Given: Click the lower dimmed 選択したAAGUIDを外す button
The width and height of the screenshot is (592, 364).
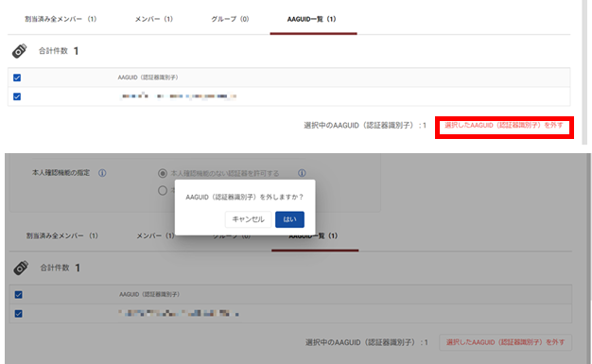Looking at the screenshot, I should tap(506, 342).
